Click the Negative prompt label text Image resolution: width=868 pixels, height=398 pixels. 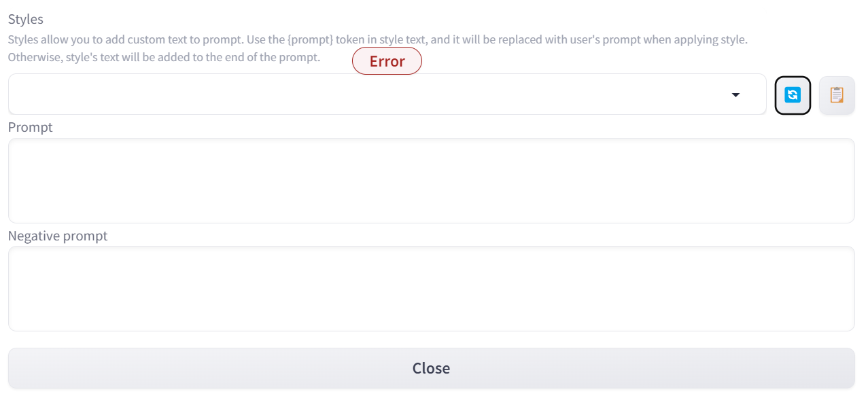click(x=57, y=236)
